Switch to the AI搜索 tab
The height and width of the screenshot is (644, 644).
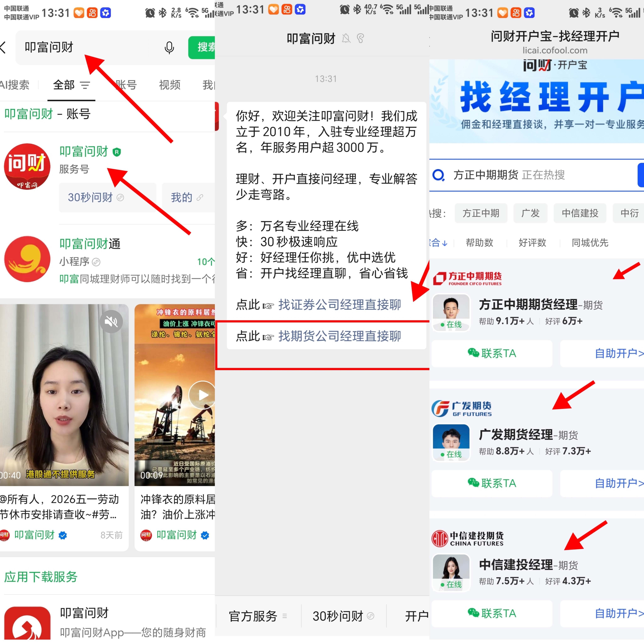(x=15, y=85)
